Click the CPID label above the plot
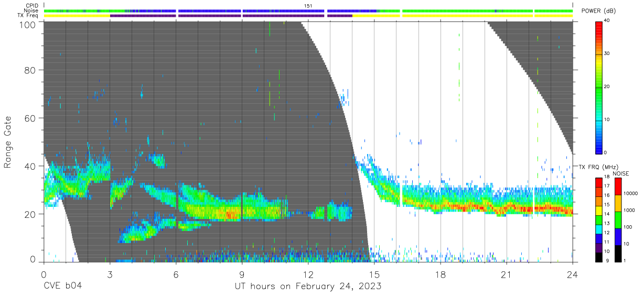This screenshot has height=297, width=644. pyautogui.click(x=32, y=5)
